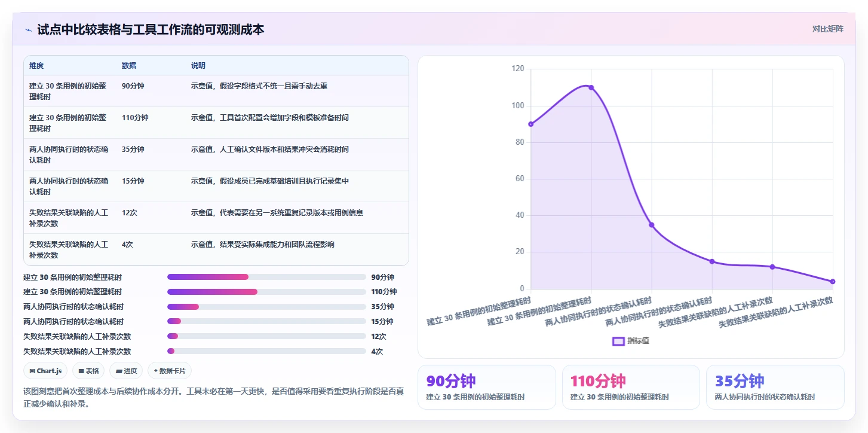Click the pulse icon beside the header title

tap(28, 29)
